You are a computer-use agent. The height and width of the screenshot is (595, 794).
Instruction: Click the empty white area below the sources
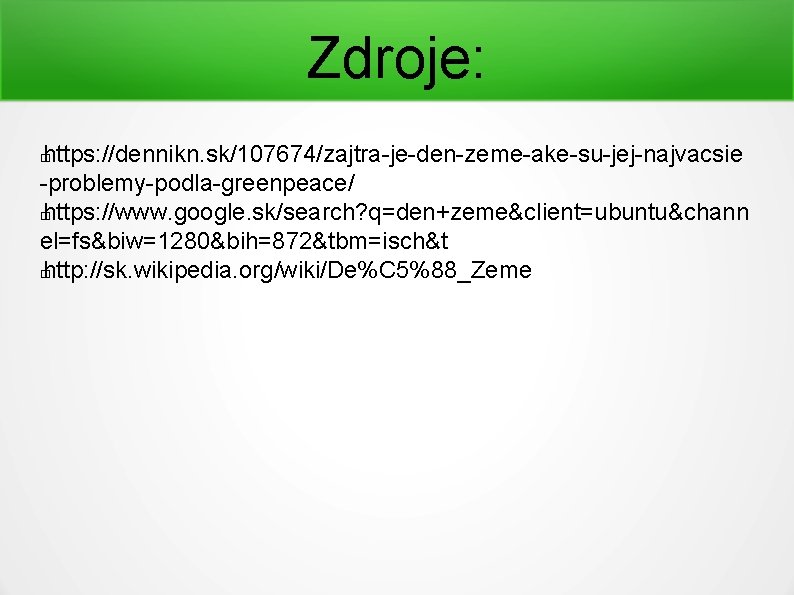click(397, 435)
